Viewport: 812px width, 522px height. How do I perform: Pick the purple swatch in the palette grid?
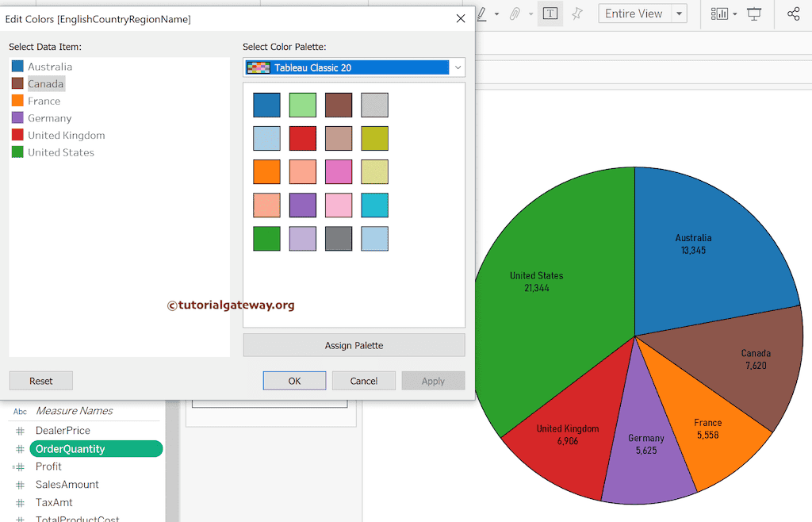302,205
